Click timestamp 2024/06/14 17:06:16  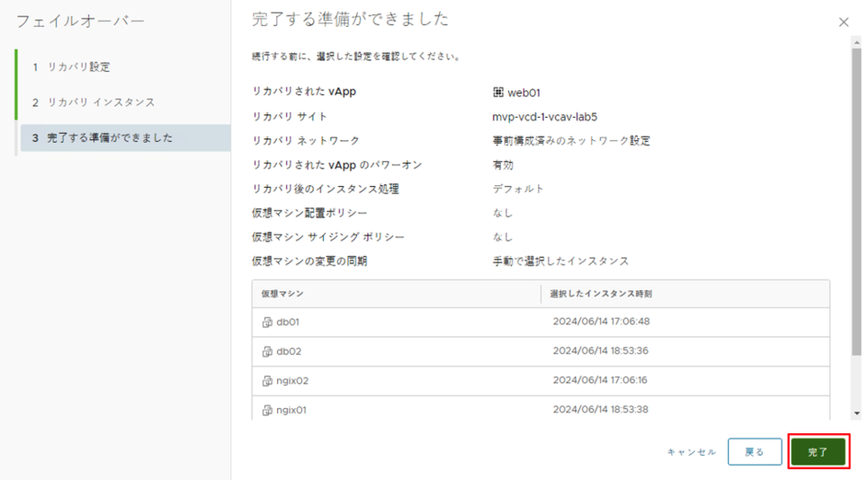coord(600,380)
